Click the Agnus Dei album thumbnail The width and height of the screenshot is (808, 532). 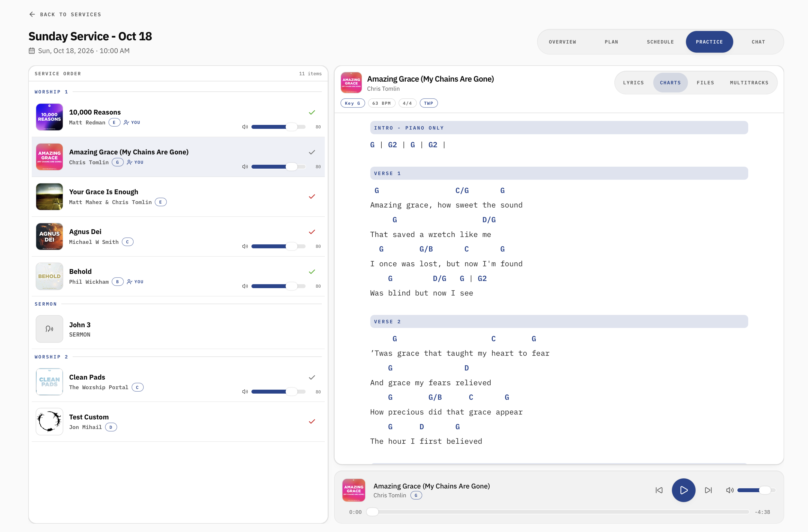coord(49,236)
